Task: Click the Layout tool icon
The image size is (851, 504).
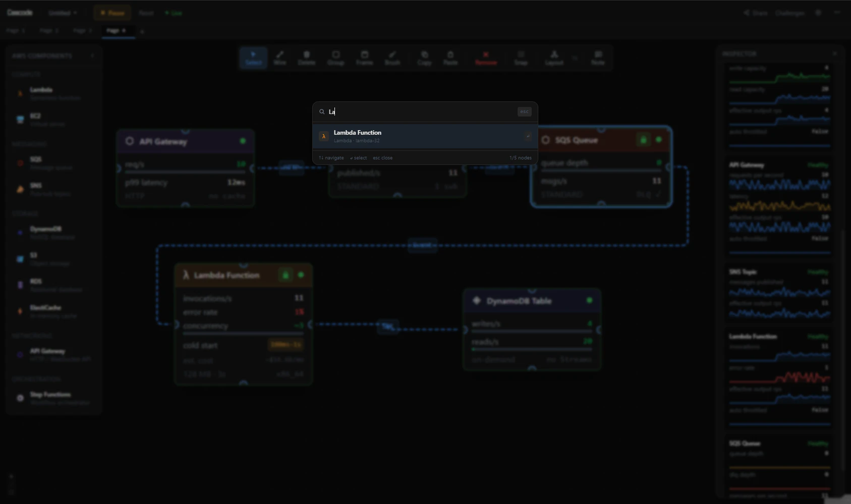Action: pos(553,58)
